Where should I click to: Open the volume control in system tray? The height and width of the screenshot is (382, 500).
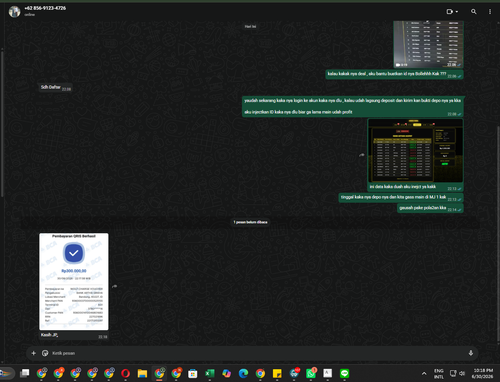[x=462, y=373]
